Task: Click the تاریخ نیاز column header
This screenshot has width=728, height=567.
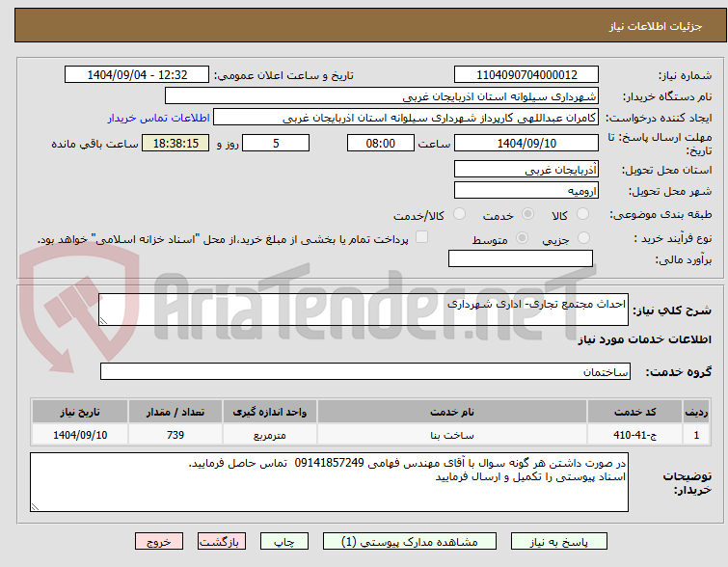Action: [80, 412]
